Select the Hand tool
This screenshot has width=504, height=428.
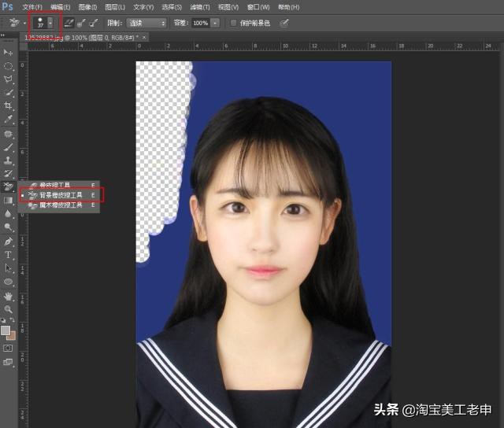click(x=9, y=296)
